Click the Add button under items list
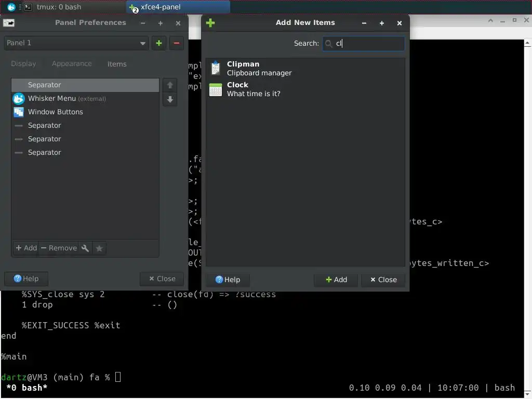The height and width of the screenshot is (399, 532). click(x=26, y=248)
